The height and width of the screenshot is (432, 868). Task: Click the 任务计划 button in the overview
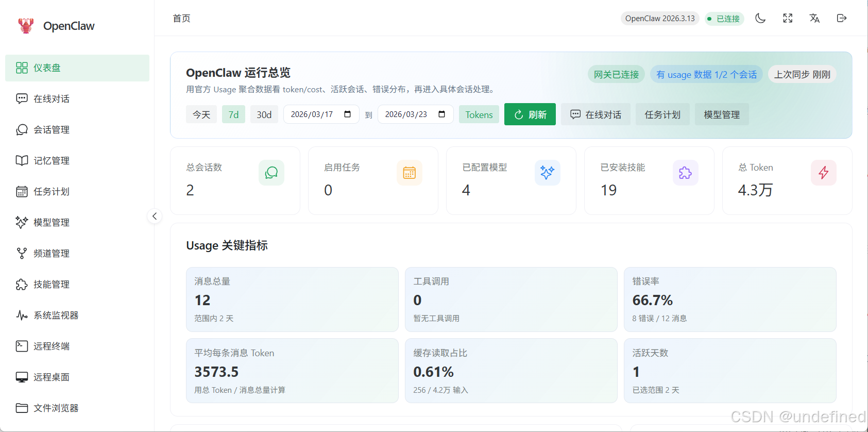pos(662,114)
